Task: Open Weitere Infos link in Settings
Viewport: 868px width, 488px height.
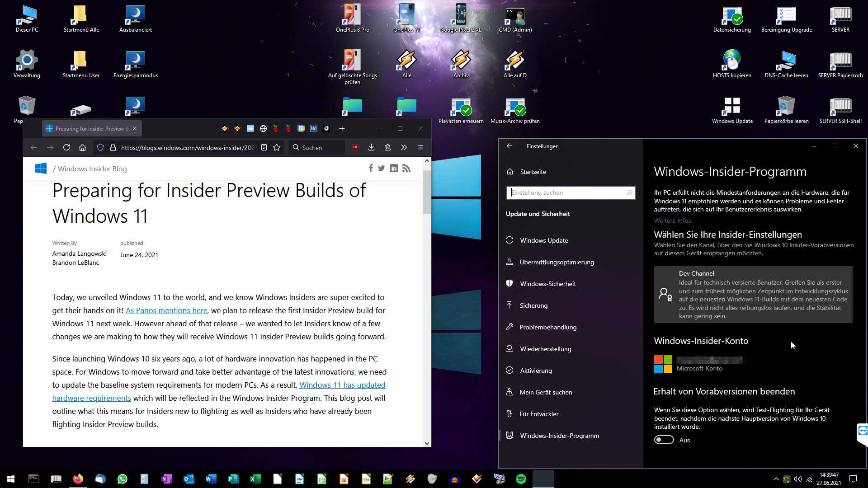Action: (x=673, y=221)
